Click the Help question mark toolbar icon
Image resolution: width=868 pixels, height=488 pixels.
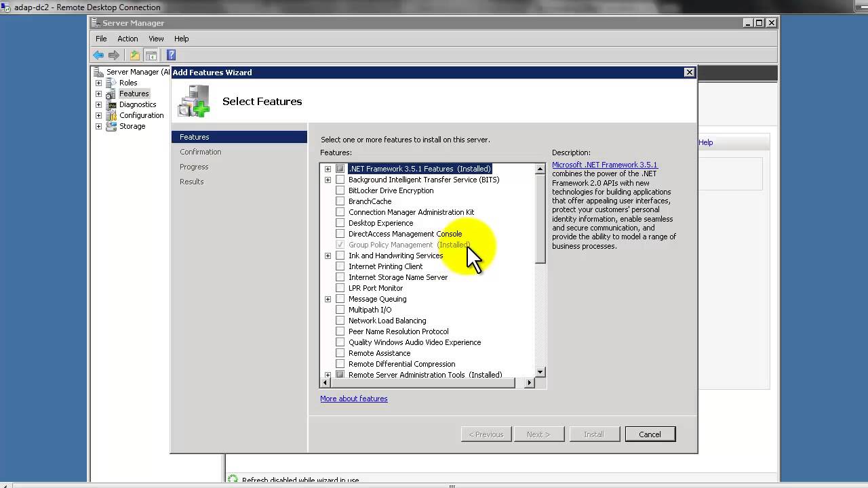coord(171,55)
